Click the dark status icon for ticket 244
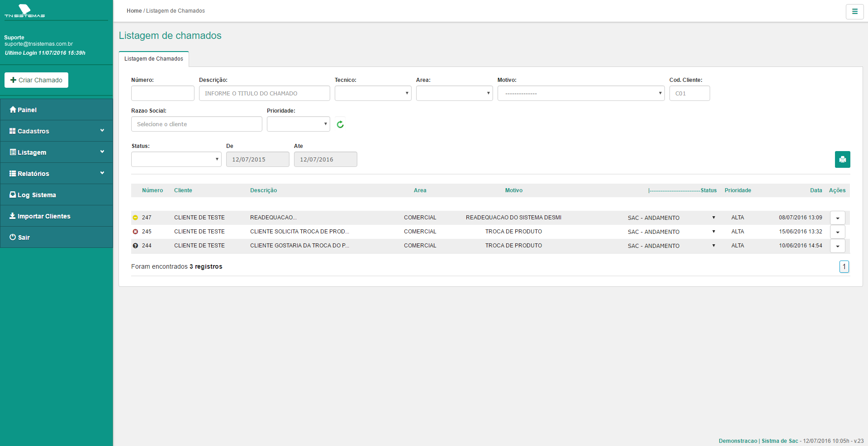The height and width of the screenshot is (446, 868). [135, 246]
